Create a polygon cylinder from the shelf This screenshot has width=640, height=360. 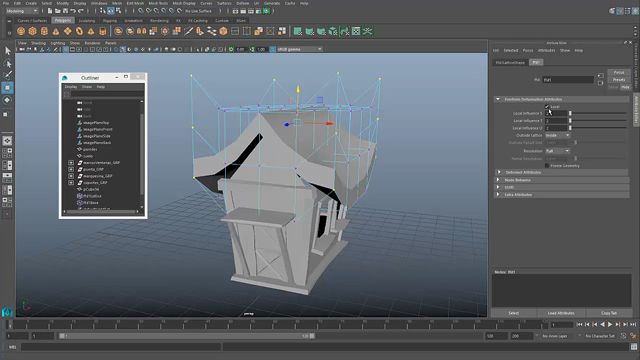pyautogui.click(x=44, y=31)
